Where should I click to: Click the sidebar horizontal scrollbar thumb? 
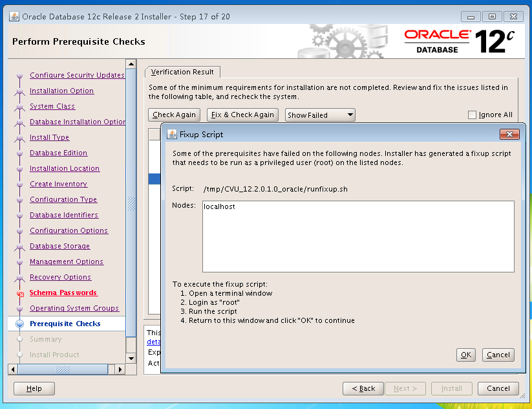tap(63, 370)
